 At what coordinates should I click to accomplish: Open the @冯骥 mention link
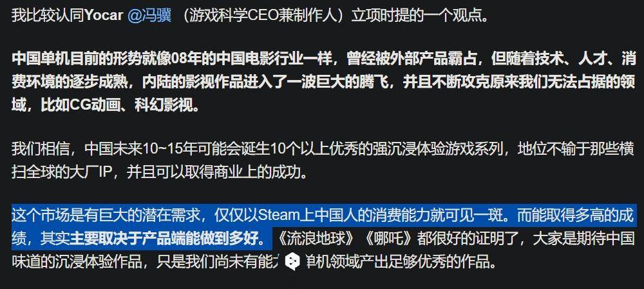(149, 15)
